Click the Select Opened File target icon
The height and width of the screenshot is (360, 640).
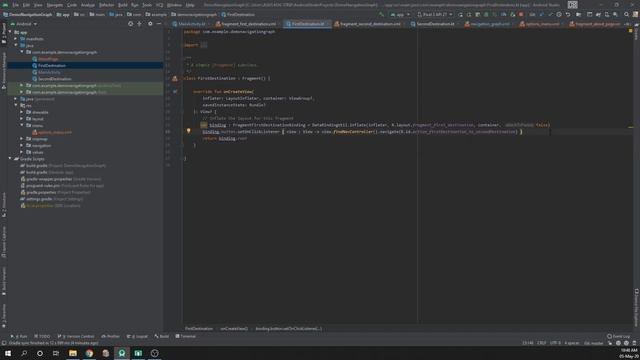tap(131, 24)
